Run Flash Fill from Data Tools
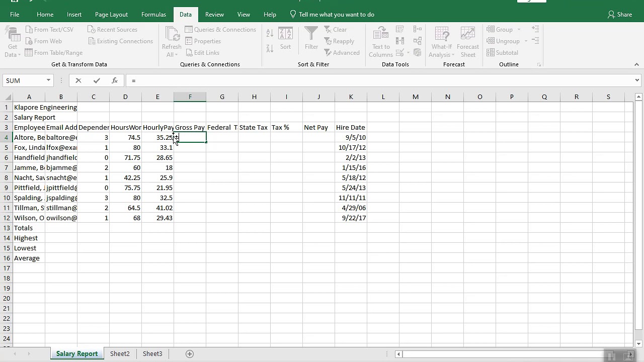This screenshot has width=644, height=362. pos(400,30)
